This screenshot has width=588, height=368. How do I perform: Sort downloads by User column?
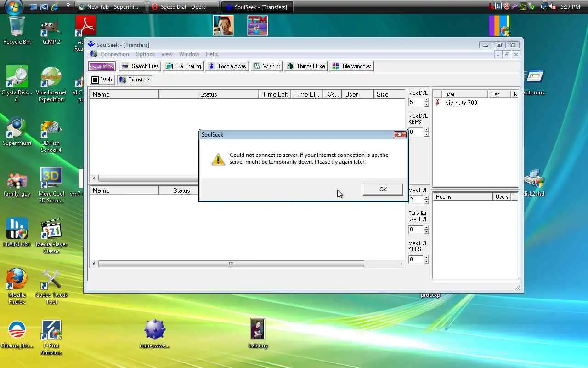pyautogui.click(x=357, y=94)
